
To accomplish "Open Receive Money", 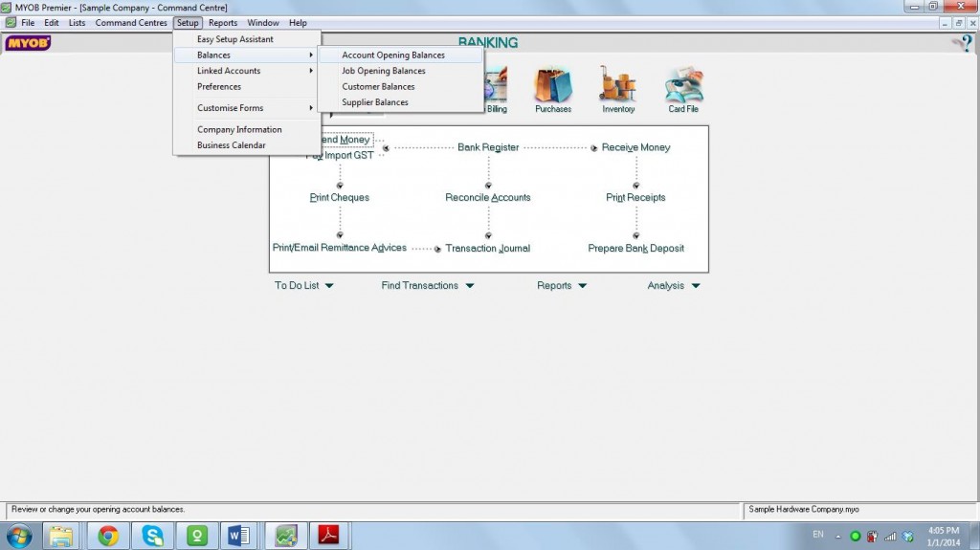I will point(635,147).
